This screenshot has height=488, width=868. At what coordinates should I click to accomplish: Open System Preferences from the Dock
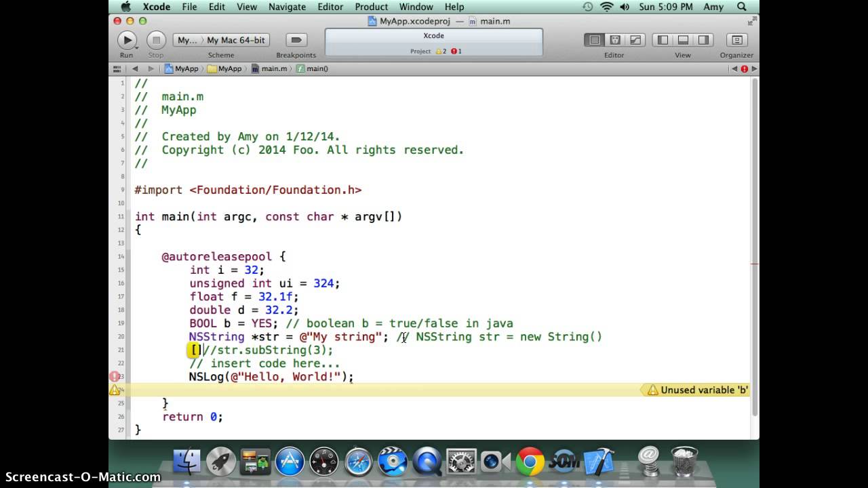[462, 462]
